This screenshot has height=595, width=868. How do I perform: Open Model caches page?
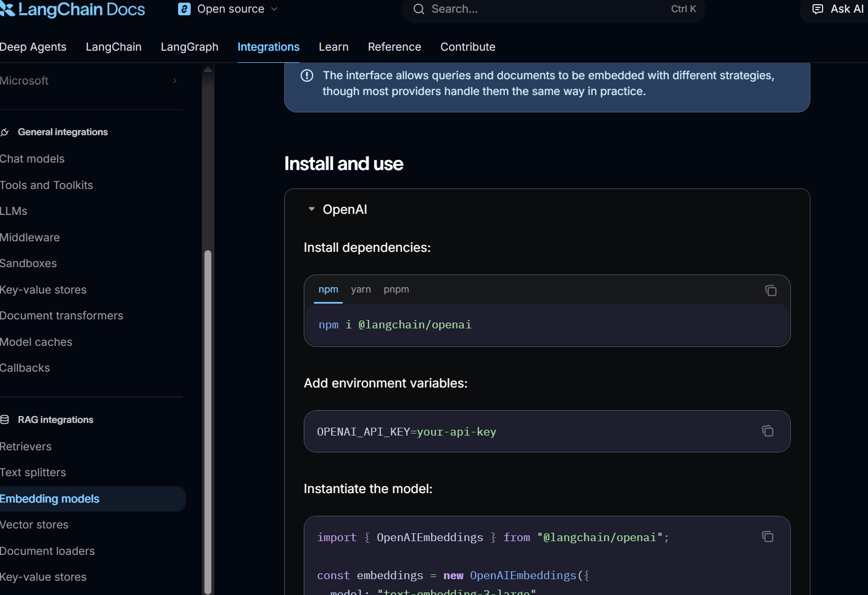(x=36, y=342)
